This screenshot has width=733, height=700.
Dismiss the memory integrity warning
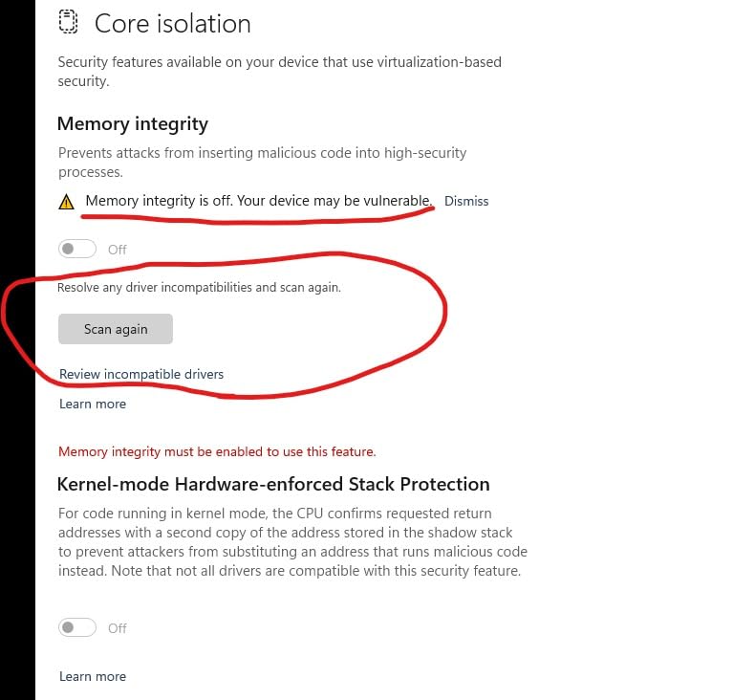click(466, 201)
